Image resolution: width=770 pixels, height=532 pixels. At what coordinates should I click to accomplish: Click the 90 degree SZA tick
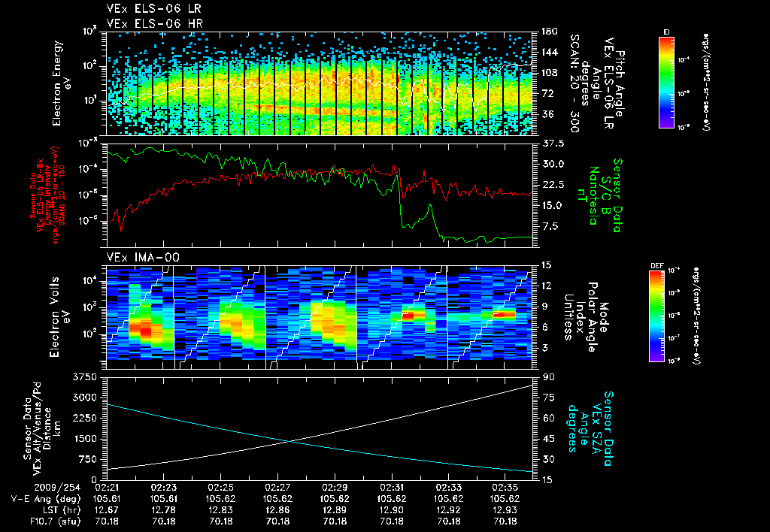click(x=549, y=377)
